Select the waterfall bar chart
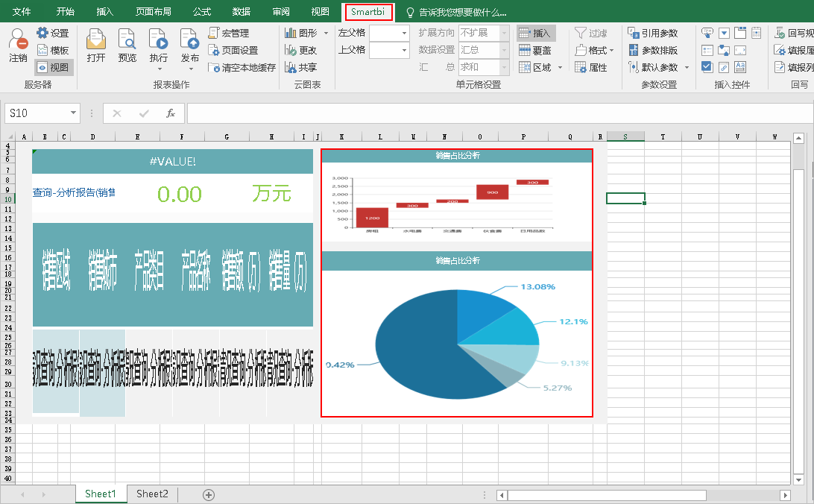 (x=457, y=203)
